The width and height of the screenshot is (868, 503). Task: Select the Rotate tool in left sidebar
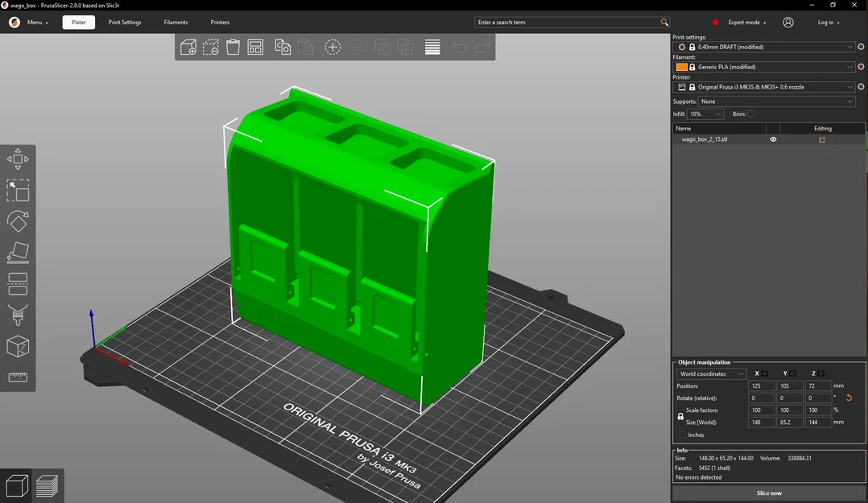[18, 221]
